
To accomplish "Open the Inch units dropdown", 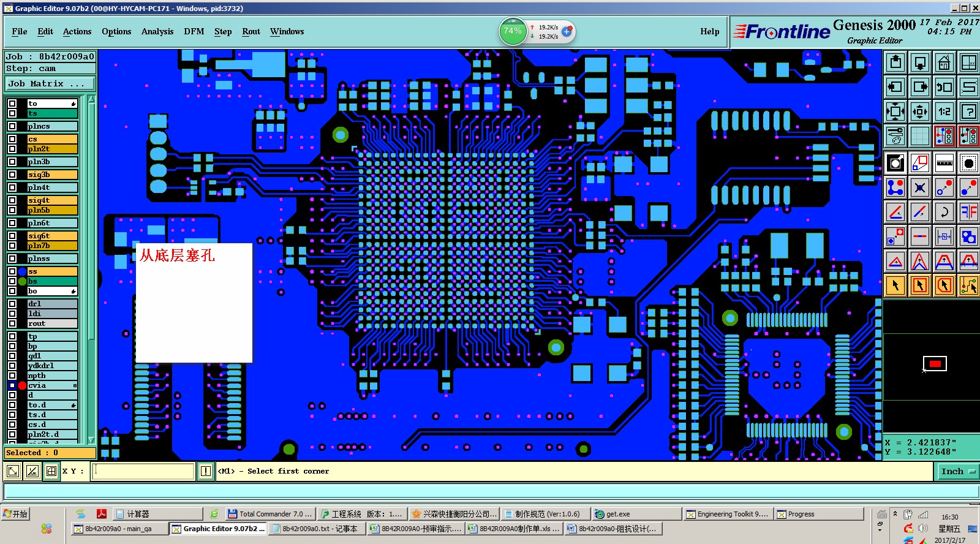I will pyautogui.click(x=957, y=471).
